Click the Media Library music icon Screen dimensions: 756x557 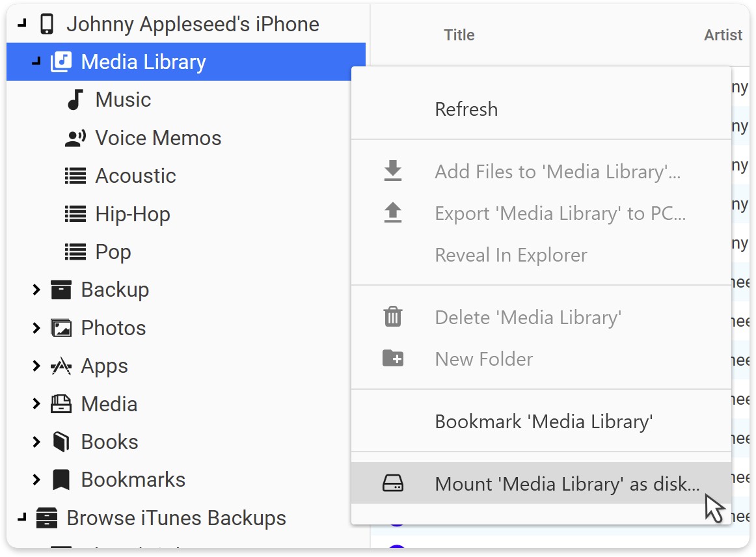[x=61, y=62]
